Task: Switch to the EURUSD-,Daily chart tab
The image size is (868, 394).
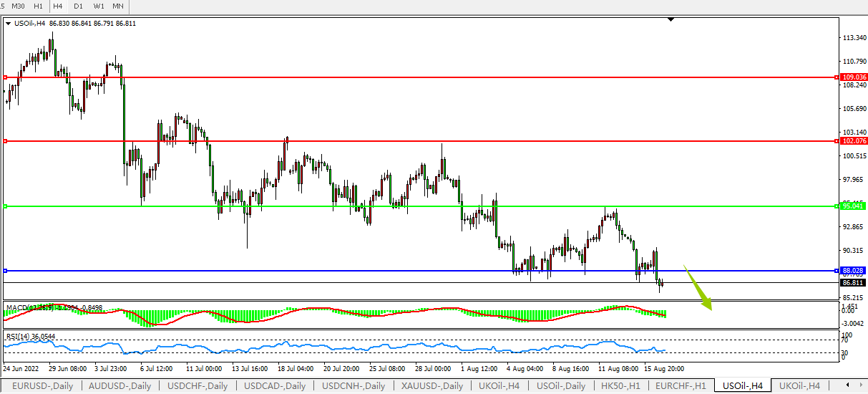Action: pyautogui.click(x=42, y=386)
